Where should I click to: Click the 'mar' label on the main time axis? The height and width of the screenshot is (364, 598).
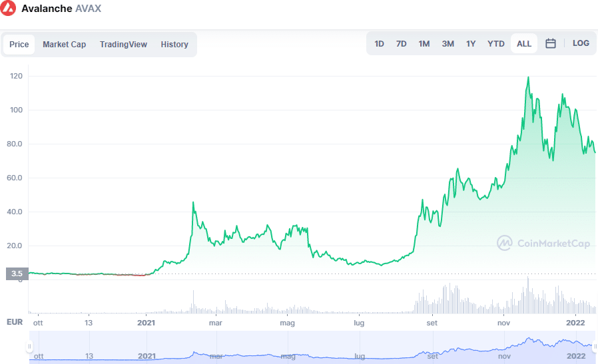(x=216, y=323)
